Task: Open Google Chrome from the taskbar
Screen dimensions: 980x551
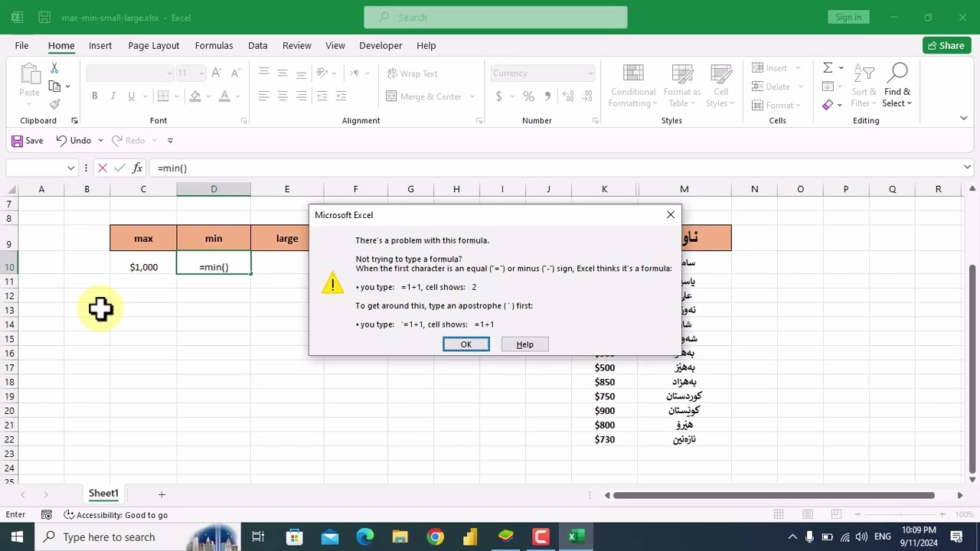Action: coord(435,537)
